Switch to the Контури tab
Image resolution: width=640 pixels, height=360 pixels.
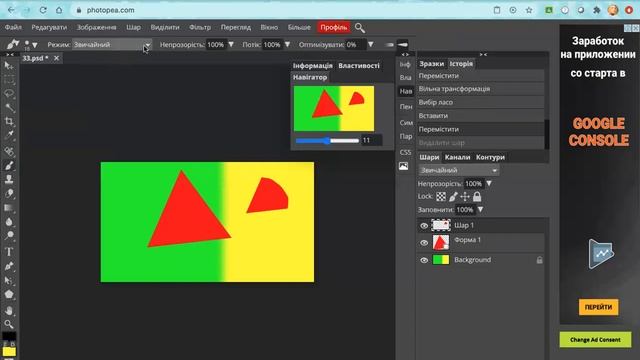coord(490,157)
